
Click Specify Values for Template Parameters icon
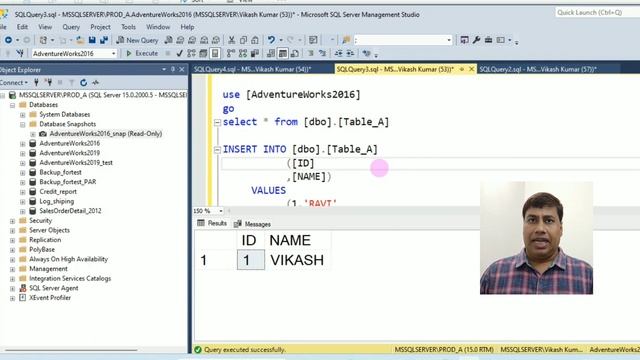[367, 53]
